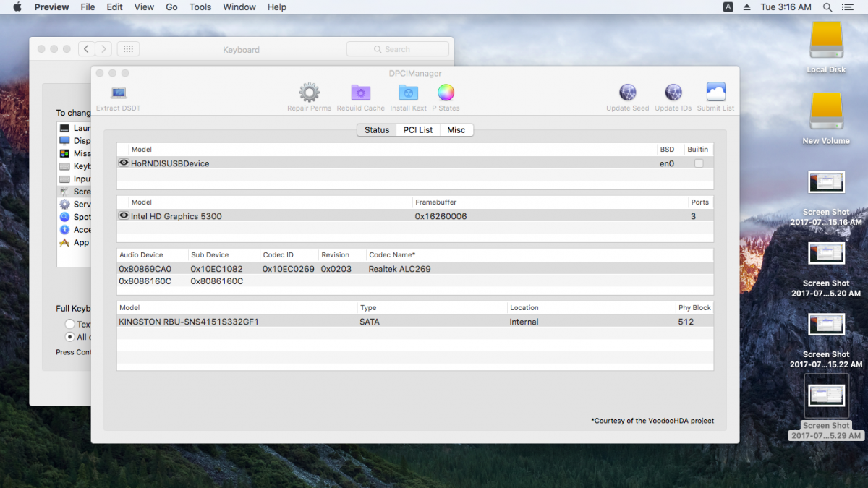Click the show-all grid button in Keyboard window
This screenshot has width=868, height=488.
128,49
